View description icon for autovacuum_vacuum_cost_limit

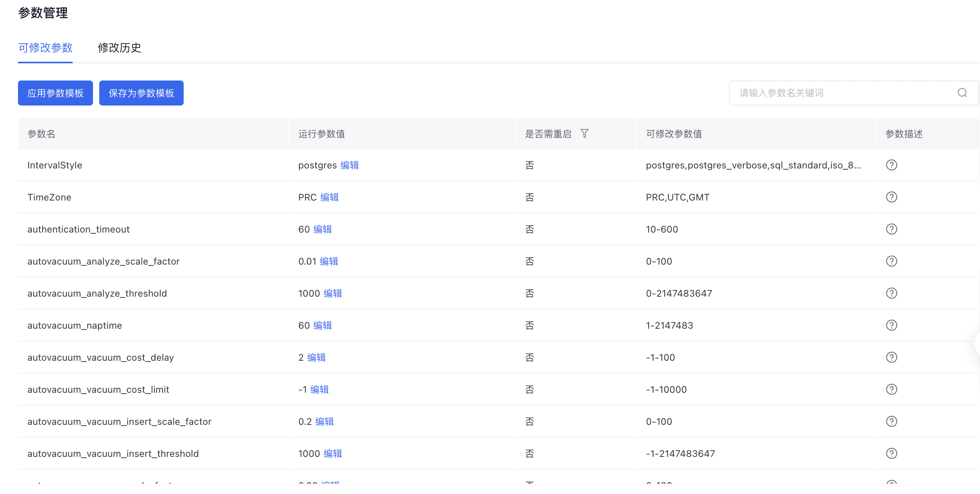(x=891, y=389)
